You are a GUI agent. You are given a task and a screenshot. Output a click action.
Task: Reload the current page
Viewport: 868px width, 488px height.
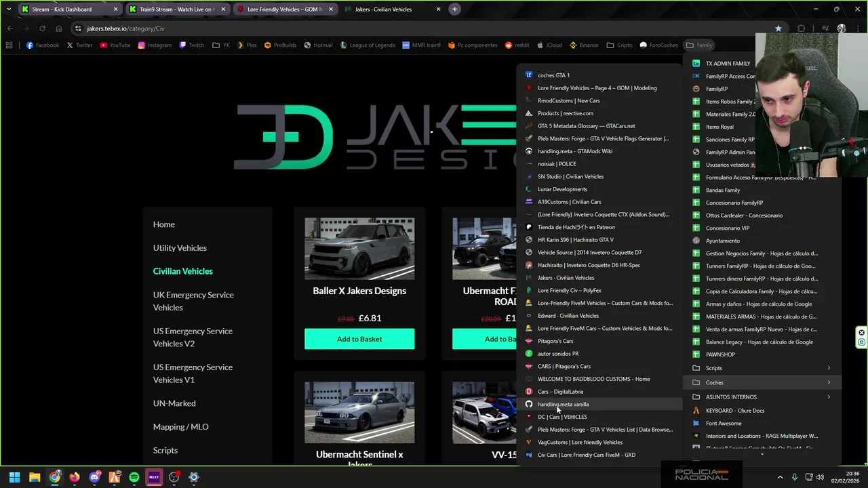tap(42, 28)
